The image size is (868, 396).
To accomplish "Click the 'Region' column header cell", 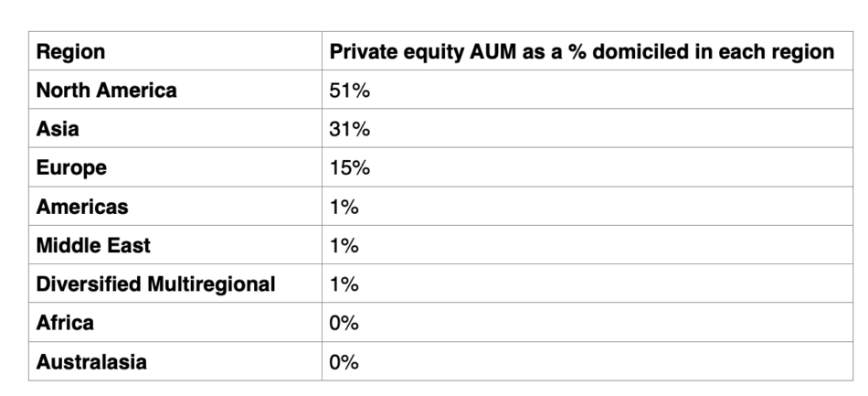I will 70,53.
